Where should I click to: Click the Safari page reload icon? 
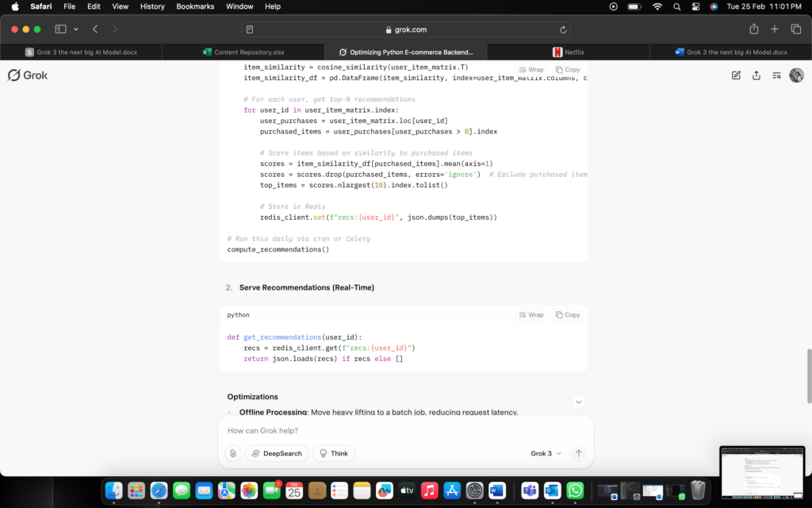click(563, 29)
